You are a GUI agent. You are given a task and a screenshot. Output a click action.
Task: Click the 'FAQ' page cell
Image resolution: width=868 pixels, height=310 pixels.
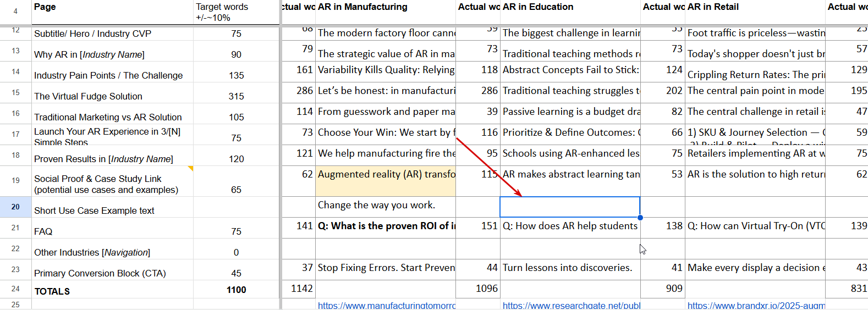pos(112,231)
